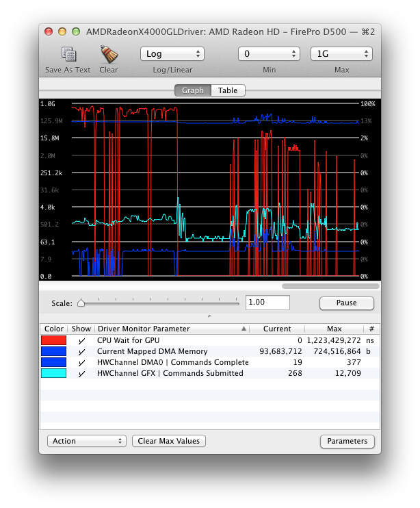Image resolution: width=420 pixels, height=508 pixels.
Task: Click the current value 93,683,712
Action: click(280, 351)
